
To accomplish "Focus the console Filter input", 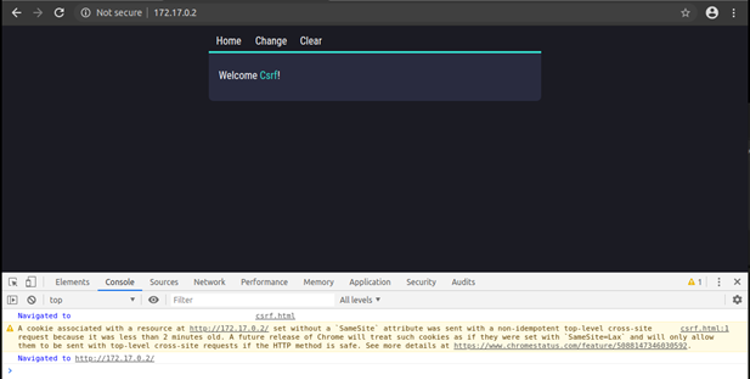I will pos(252,300).
